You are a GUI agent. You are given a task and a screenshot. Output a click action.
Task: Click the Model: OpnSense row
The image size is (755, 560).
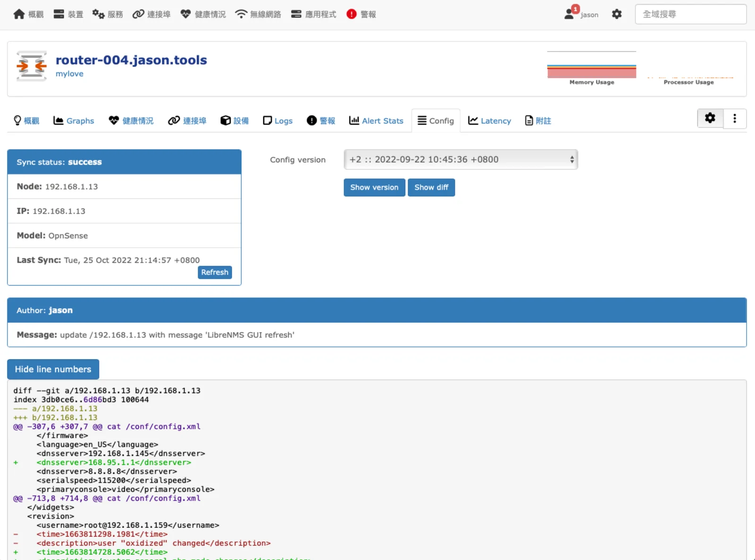(x=124, y=235)
